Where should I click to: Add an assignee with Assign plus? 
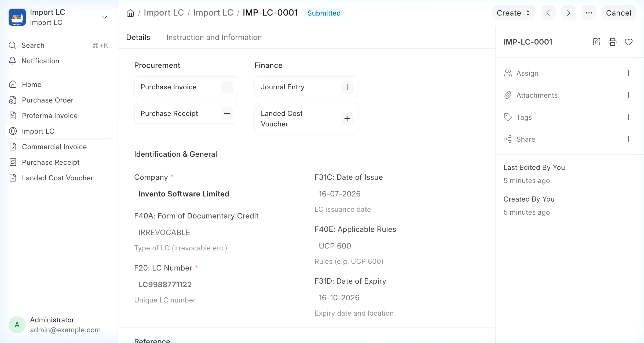click(629, 73)
